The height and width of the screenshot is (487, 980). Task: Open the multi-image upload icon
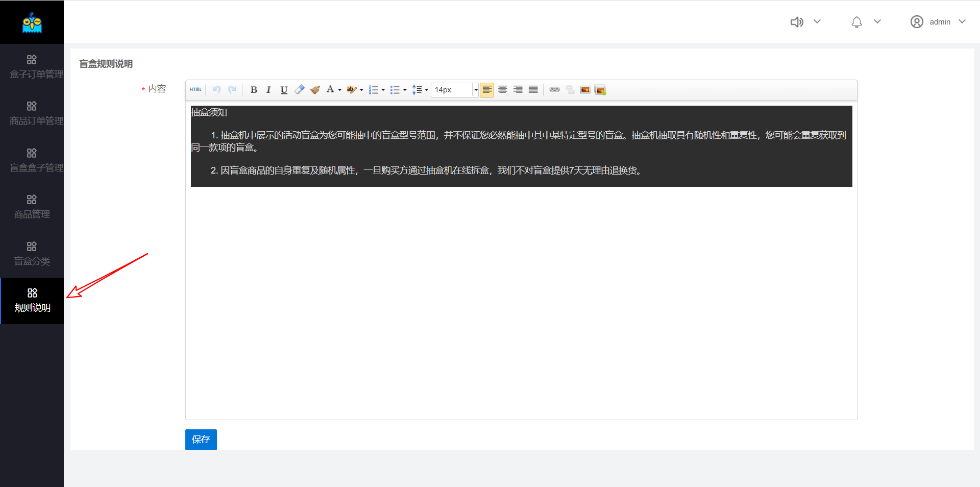600,90
